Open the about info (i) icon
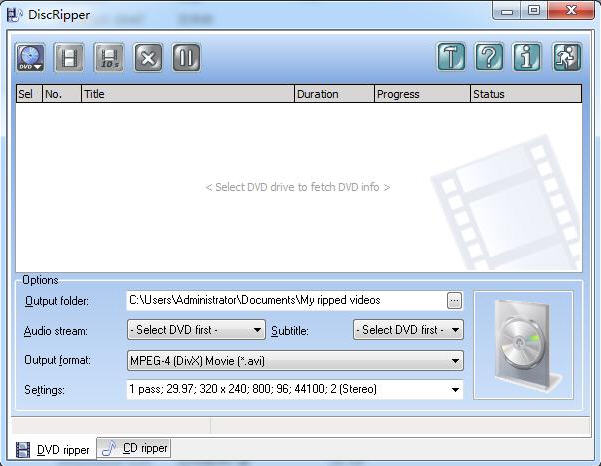Image resolution: width=601 pixels, height=466 pixels. point(527,57)
